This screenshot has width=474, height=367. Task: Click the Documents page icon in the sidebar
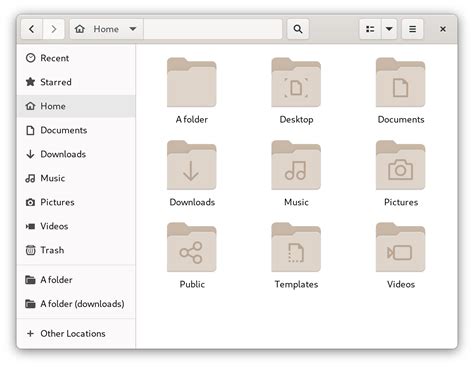30,130
